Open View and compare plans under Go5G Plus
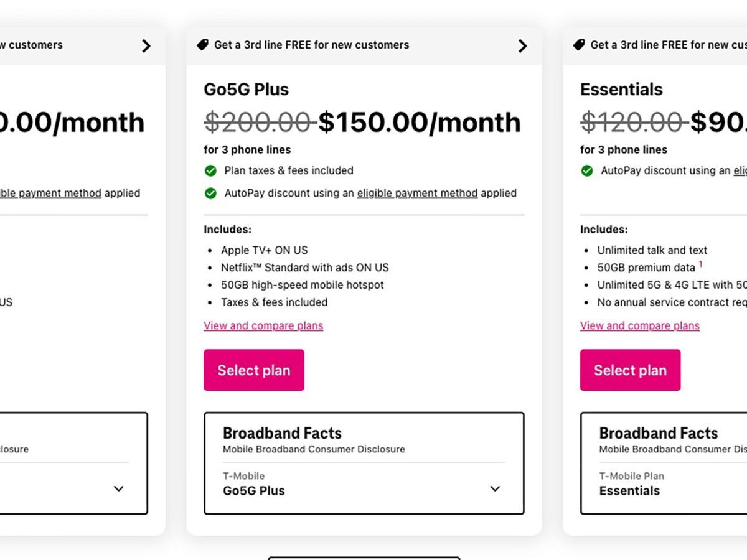The height and width of the screenshot is (560, 747). click(263, 325)
